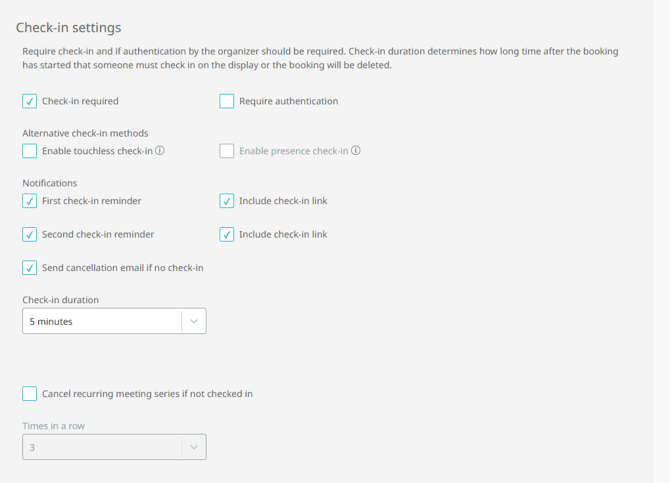Screen dimensions: 670x483
Task: Disable the First check-in reminder
Action: pos(30,201)
